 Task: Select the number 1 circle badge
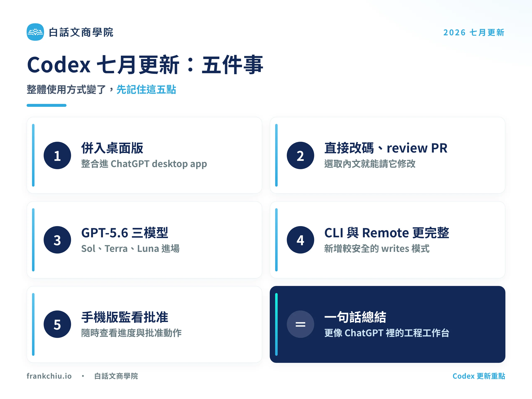pyautogui.click(x=57, y=155)
